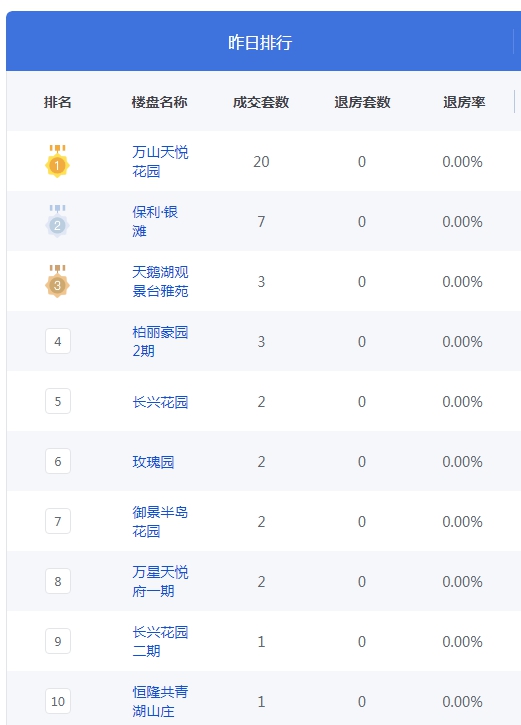Open the 柏丽豪园2期 property link
The width and height of the screenshot is (521, 725).
[160, 341]
